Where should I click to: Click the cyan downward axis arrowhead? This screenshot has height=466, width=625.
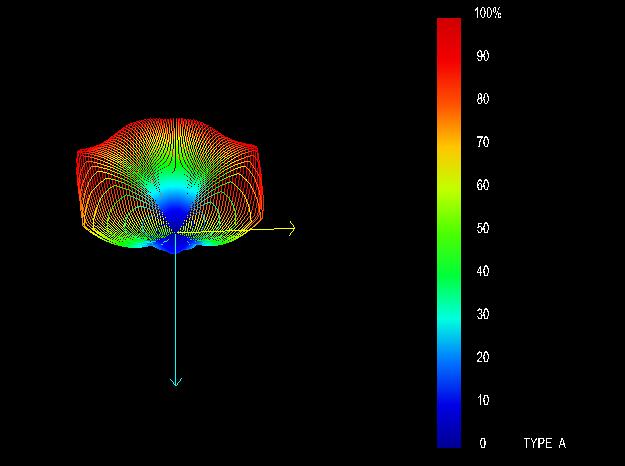pos(176,382)
